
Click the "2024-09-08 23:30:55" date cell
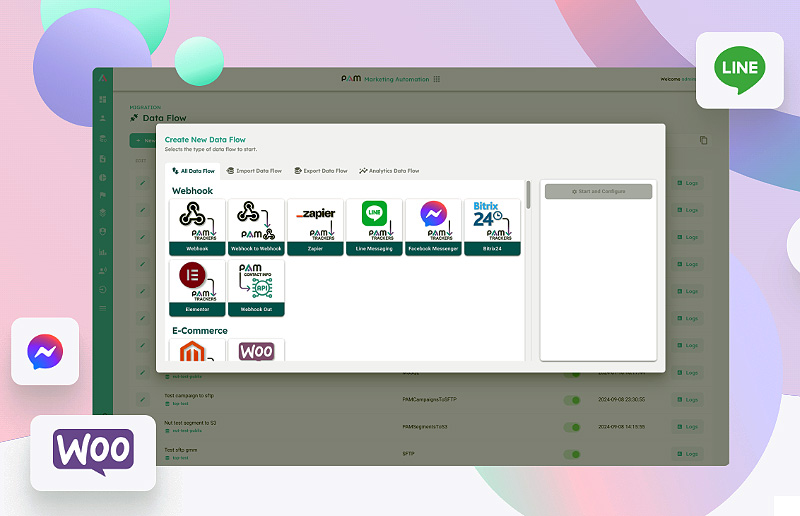click(x=621, y=399)
